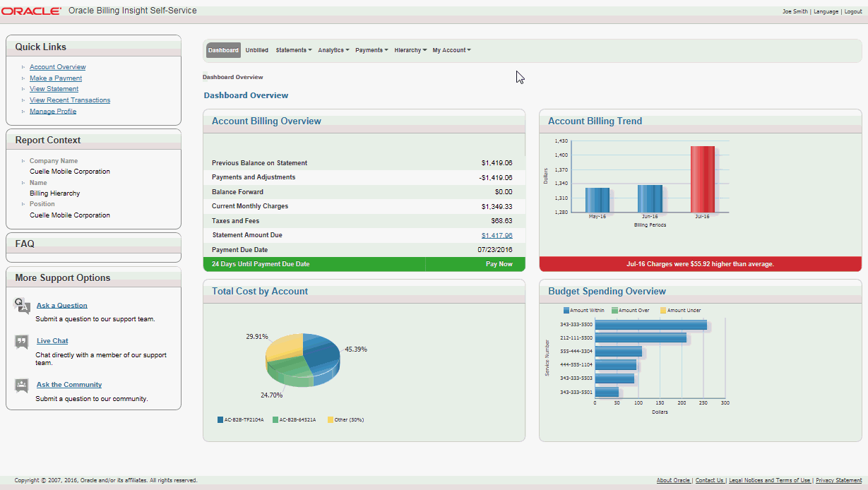
Task: Open the $1,417.96 statement amount link
Action: (x=497, y=236)
